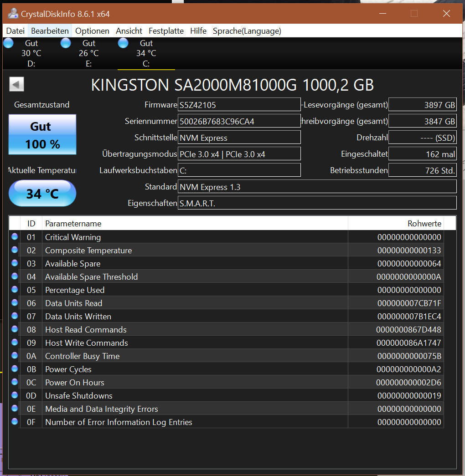Select the Unsafe Shutdowns parameter name

tap(79, 395)
